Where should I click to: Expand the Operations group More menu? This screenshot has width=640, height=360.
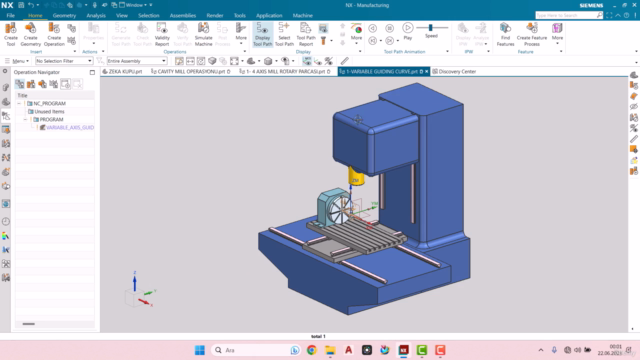pyautogui.click(x=241, y=33)
